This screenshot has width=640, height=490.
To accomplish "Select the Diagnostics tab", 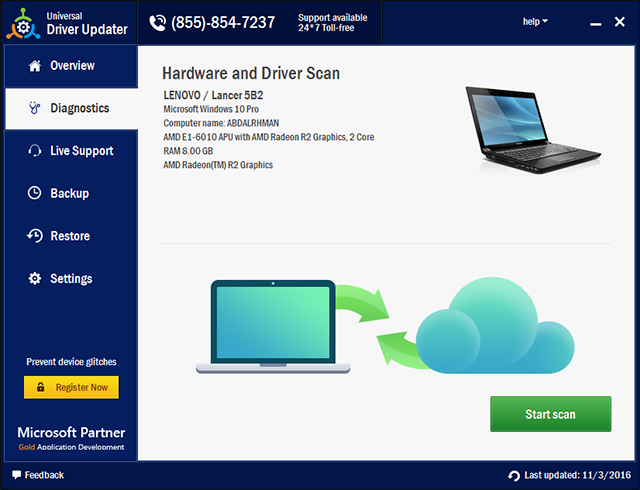I will (71, 108).
